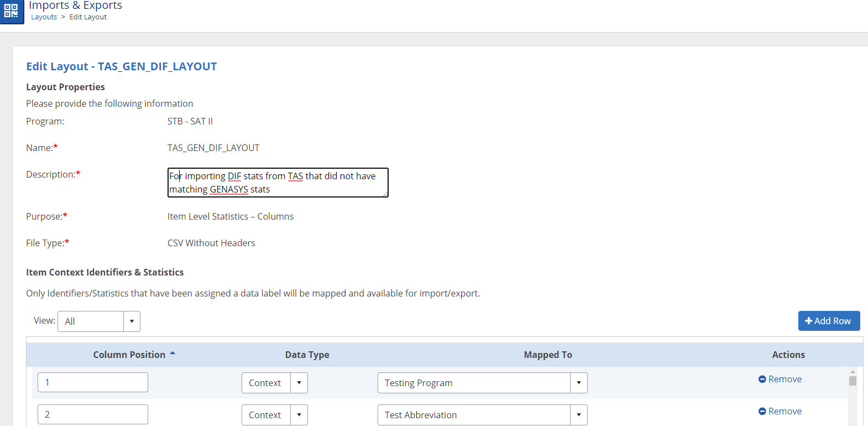Click minus icon beside Test Abbreviation Remove

(x=762, y=411)
